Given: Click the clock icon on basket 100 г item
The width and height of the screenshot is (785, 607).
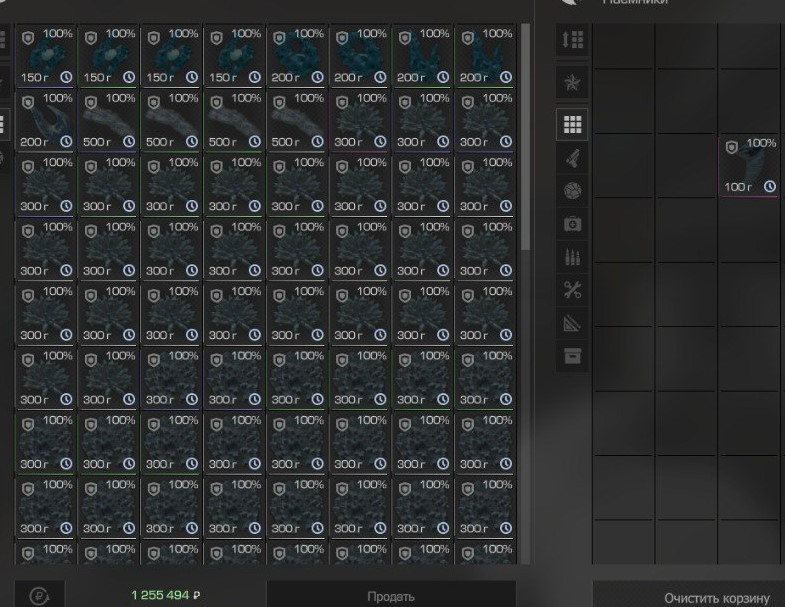Looking at the screenshot, I should pyautogui.click(x=769, y=187).
